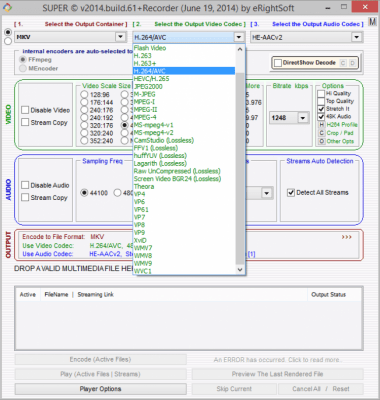Click the small D button beside DirectShow Decode

coord(352,63)
